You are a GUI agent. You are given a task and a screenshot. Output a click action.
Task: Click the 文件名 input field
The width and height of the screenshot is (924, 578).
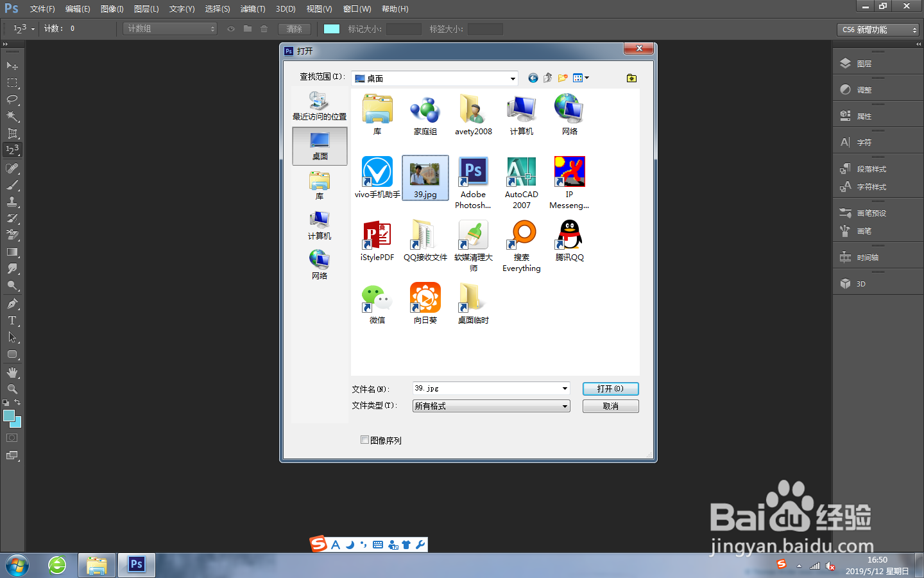(x=486, y=389)
